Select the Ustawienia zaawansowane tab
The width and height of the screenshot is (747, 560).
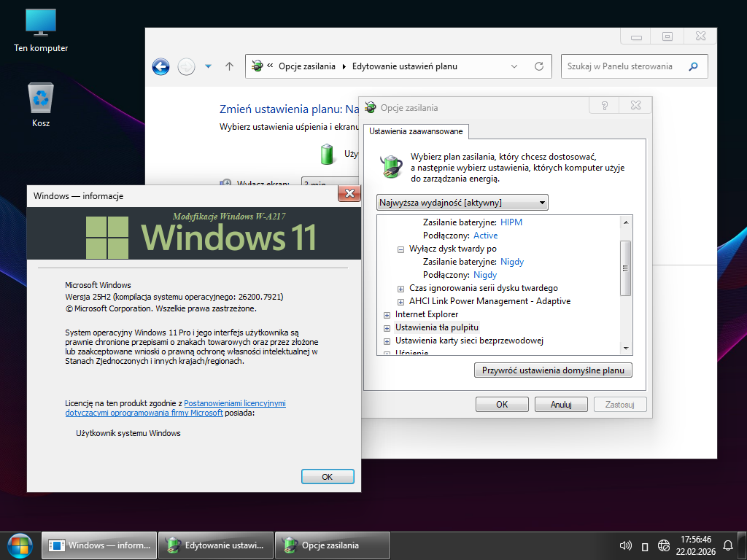(x=416, y=131)
